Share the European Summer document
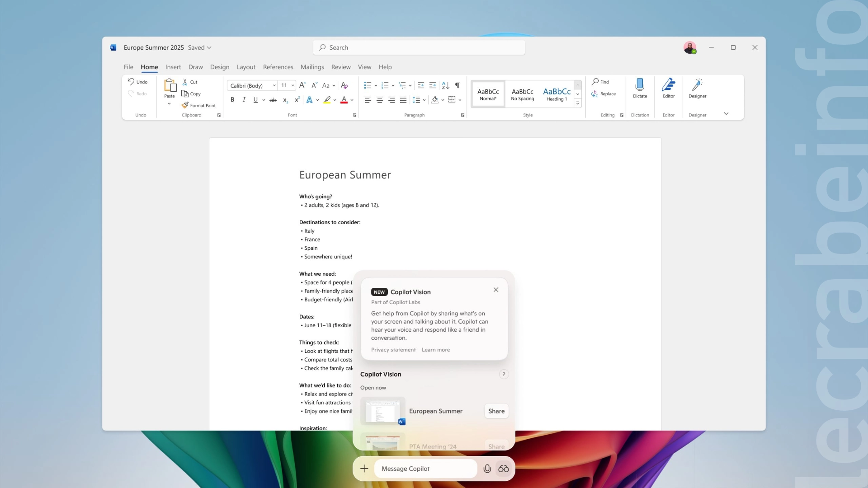Screen dimensions: 868x488 coord(496,411)
